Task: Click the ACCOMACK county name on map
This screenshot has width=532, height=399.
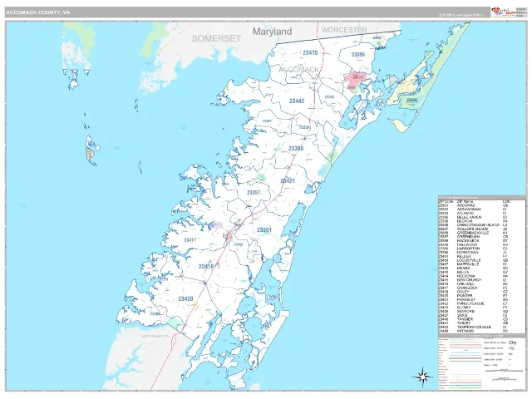Action: [299, 70]
